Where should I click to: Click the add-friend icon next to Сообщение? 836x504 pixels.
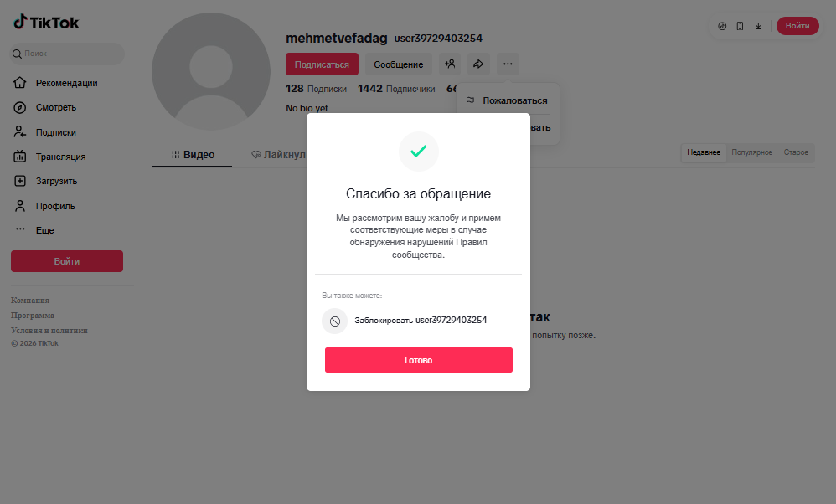(450, 64)
